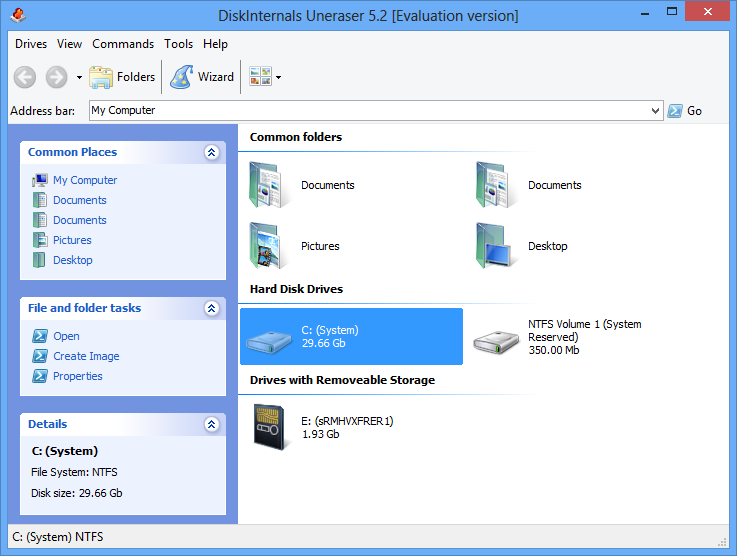Select the E: removable storage card
Viewport: 737px width, 556px height.
(268, 427)
